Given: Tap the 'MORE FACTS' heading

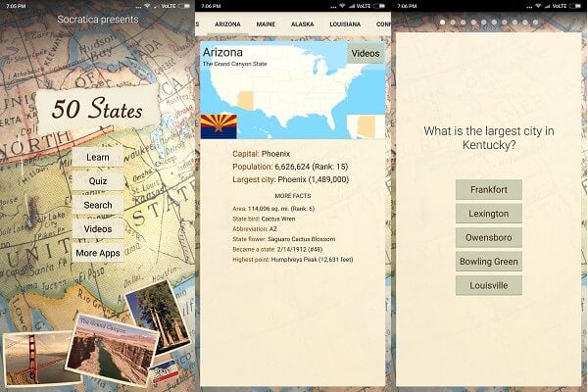Looking at the screenshot, I should tap(293, 196).
